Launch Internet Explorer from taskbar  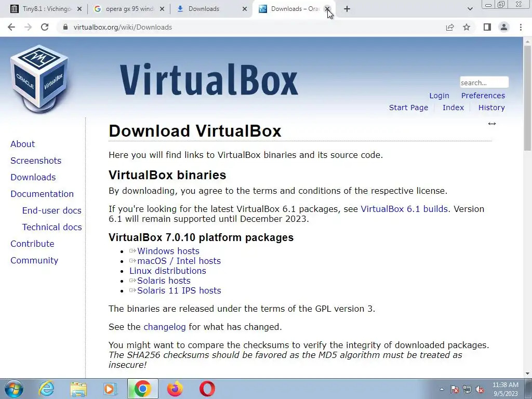(46, 389)
